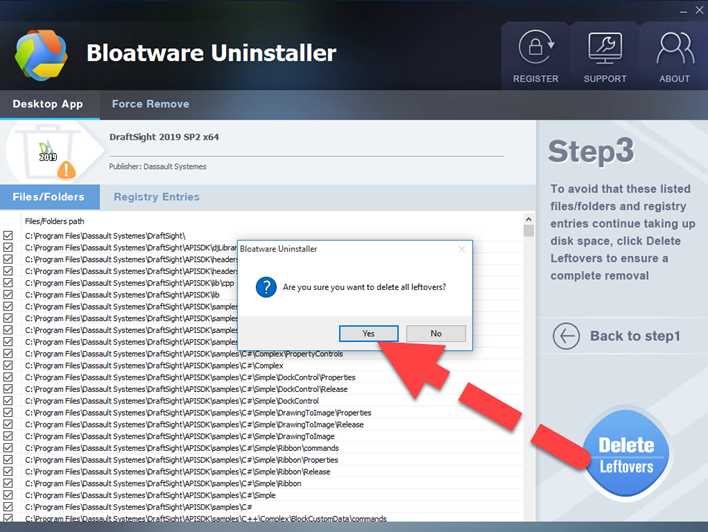The width and height of the screenshot is (708, 532).
Task: Select the Files/Folders tab
Action: coord(49,197)
